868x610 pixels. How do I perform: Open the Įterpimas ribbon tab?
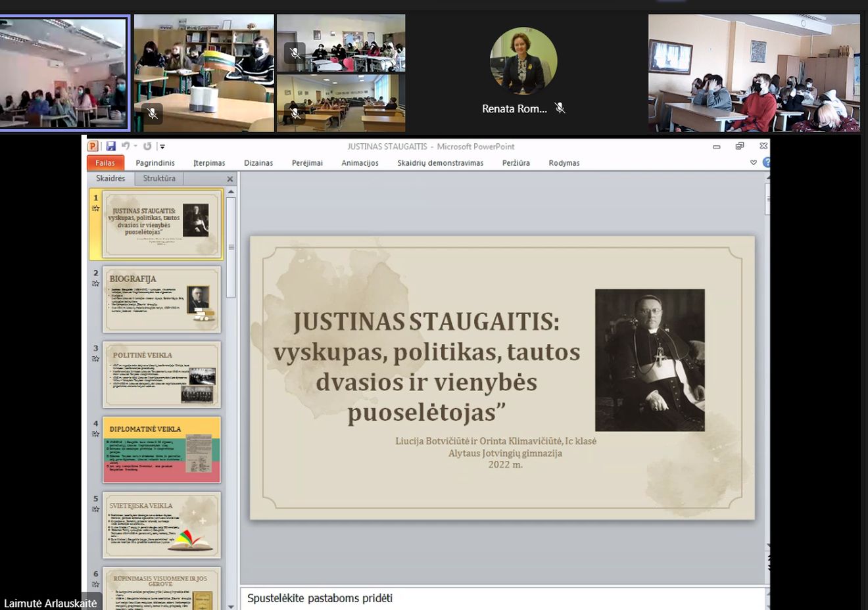pos(209,163)
